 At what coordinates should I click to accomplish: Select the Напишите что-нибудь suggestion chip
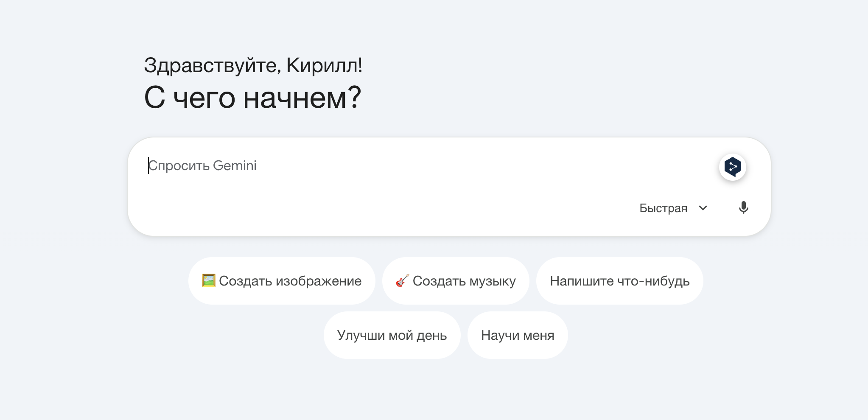point(620,281)
